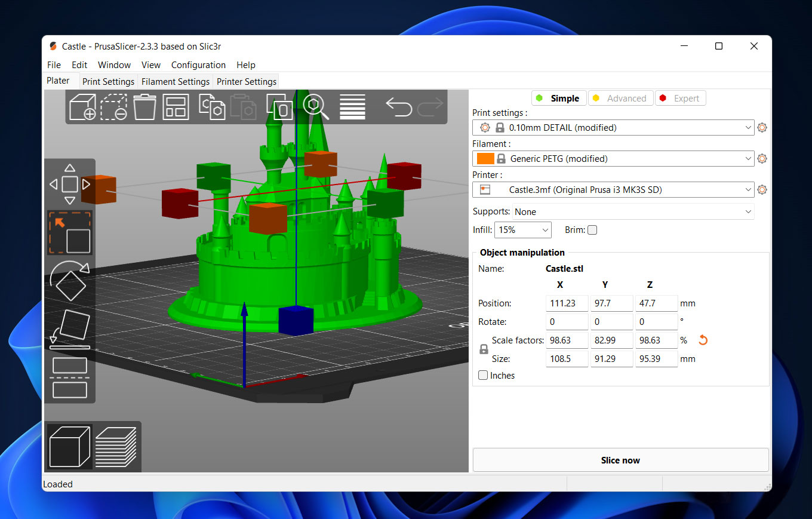Click the Arrange objects icon
Viewport: 812px width, 519px height.
pyautogui.click(x=176, y=108)
